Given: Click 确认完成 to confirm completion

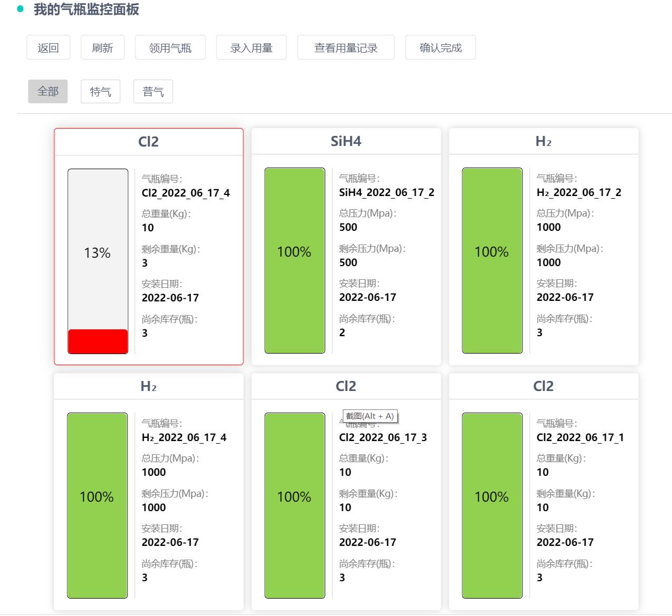Looking at the screenshot, I should tap(440, 47).
